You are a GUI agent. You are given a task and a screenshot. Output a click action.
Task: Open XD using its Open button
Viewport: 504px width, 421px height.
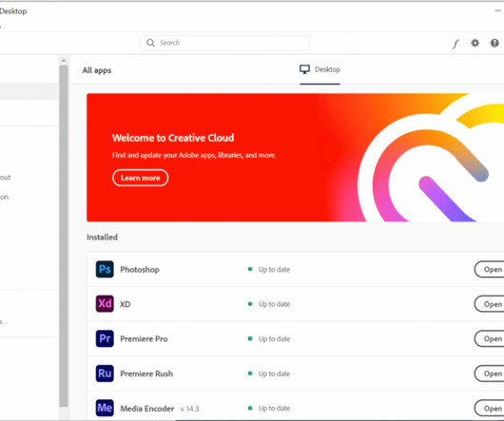click(x=489, y=304)
